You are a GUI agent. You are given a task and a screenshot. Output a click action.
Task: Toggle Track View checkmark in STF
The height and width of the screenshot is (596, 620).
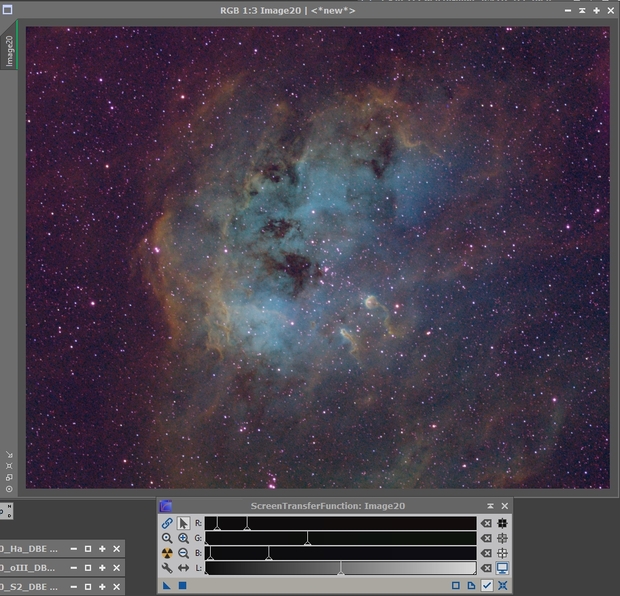487,585
